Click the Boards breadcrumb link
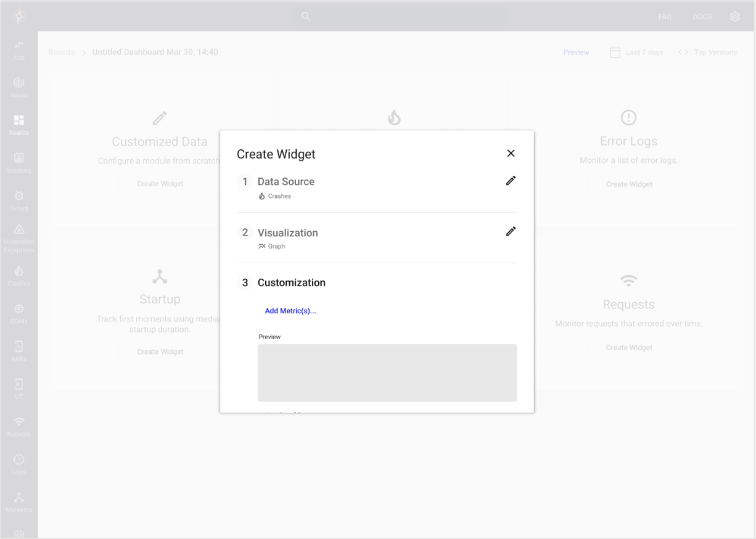The height and width of the screenshot is (539, 756). [61, 52]
